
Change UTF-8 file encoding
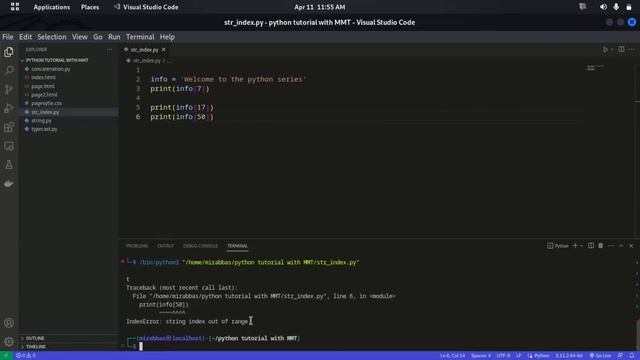503,356
